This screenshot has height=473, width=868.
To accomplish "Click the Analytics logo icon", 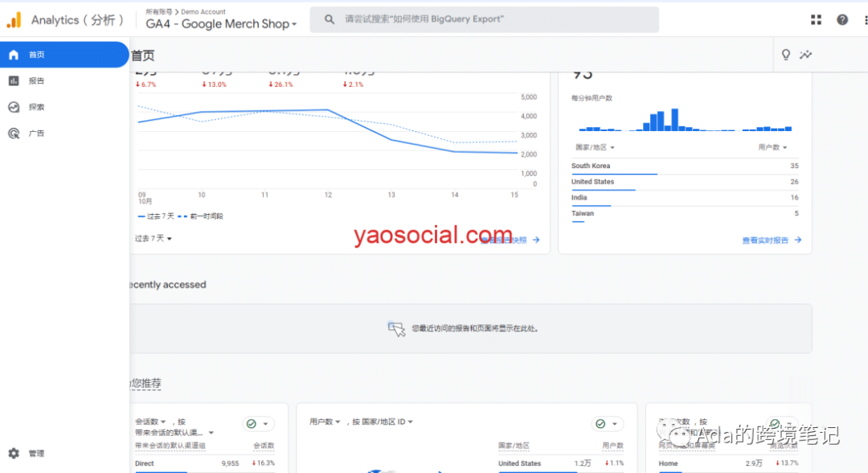I will (x=14, y=20).
